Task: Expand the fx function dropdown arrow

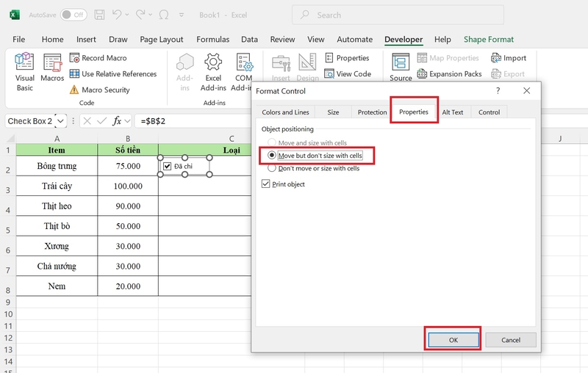Action: [127, 121]
